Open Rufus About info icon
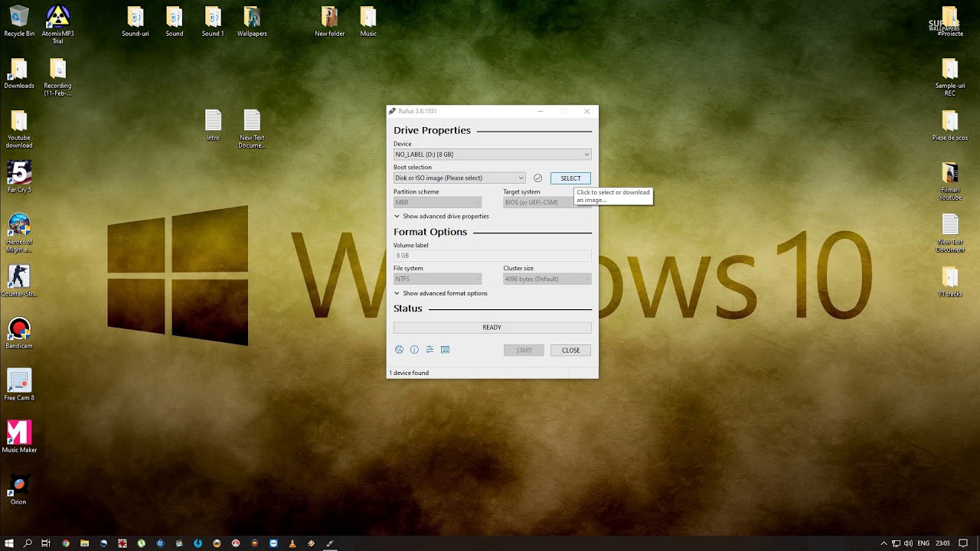The width and height of the screenshot is (980, 551). 414,350
